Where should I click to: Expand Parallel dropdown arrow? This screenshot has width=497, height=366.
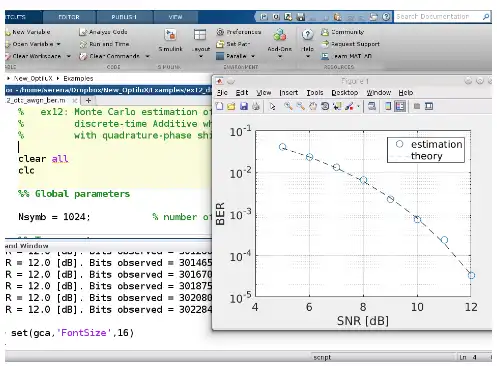click(x=253, y=56)
